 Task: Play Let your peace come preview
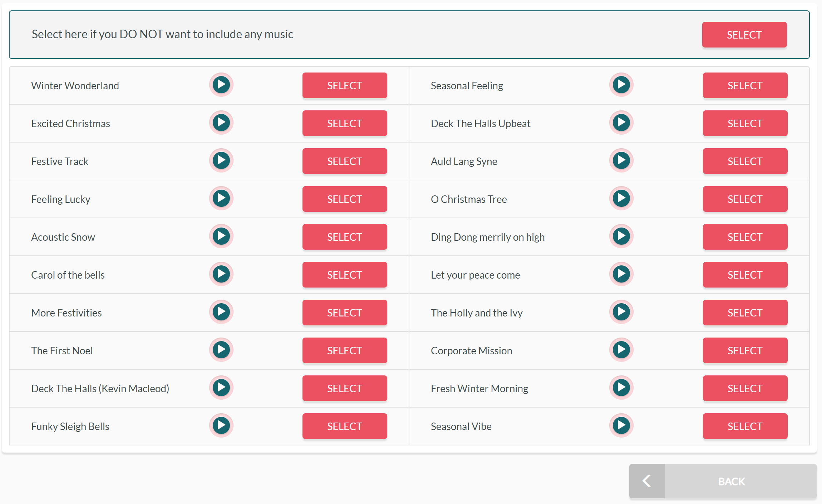tap(621, 274)
